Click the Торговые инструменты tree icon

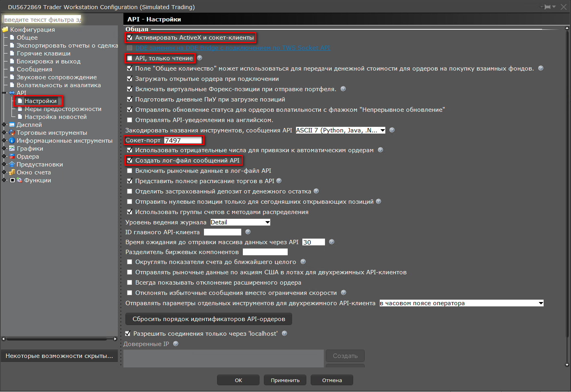[12, 132]
